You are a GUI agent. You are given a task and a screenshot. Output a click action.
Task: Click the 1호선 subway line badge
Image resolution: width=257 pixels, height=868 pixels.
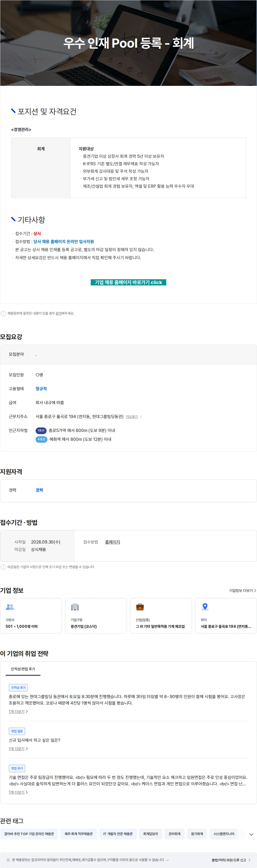pyautogui.click(x=41, y=431)
